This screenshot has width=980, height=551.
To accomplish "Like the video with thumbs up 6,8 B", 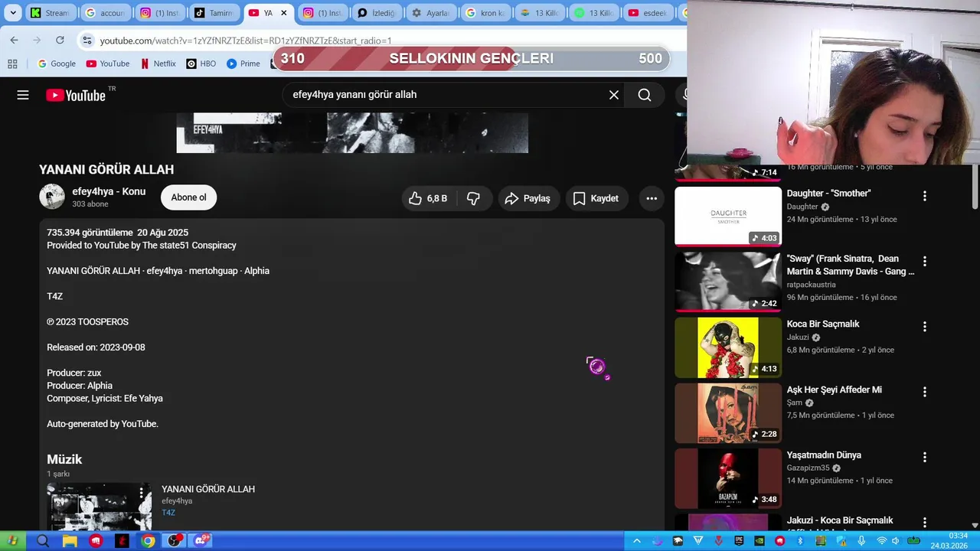I will 429,198.
